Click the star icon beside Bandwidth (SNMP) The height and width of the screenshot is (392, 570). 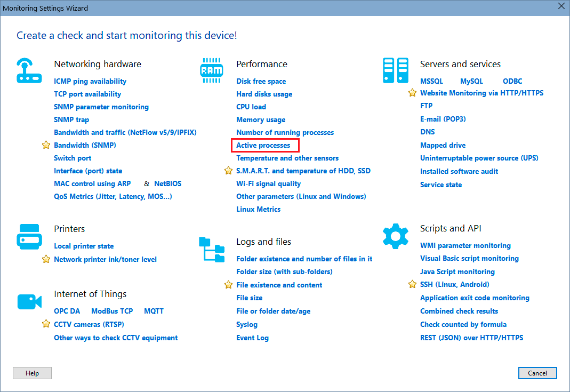(x=46, y=145)
